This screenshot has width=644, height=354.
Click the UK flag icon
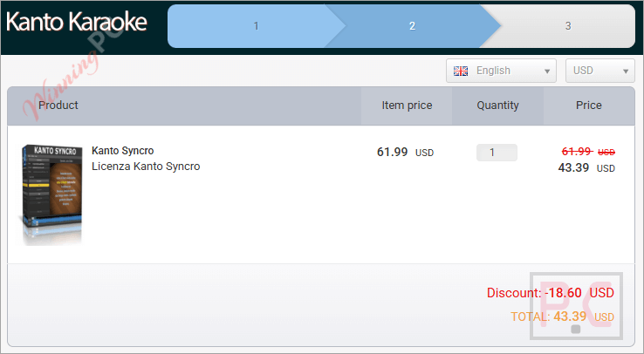pyautogui.click(x=461, y=71)
